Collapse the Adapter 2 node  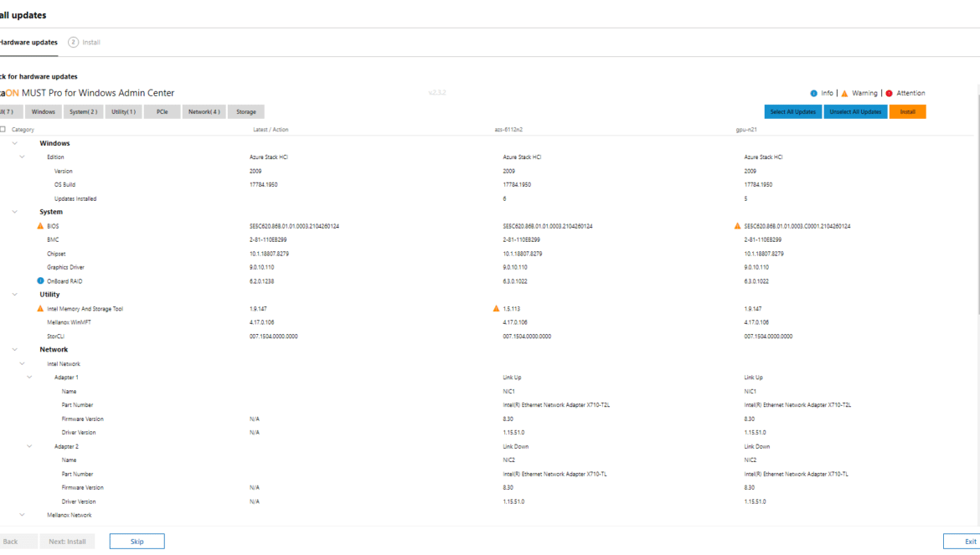click(29, 446)
